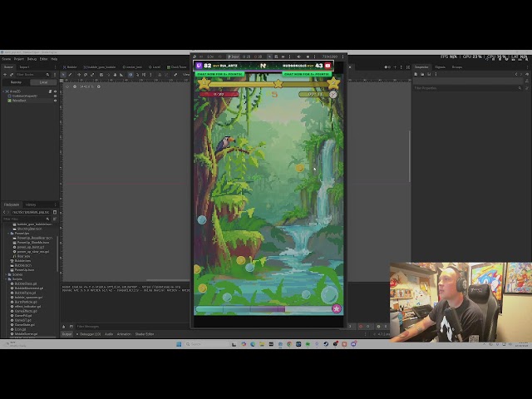Mute game audio in game window toolbar
This screenshot has height=399, width=532.
click(x=299, y=57)
